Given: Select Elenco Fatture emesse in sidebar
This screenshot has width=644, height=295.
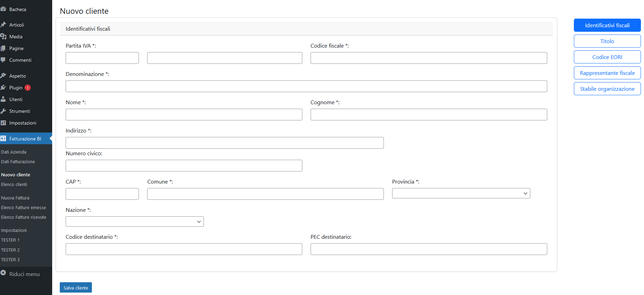Looking at the screenshot, I should pyautogui.click(x=23, y=208).
